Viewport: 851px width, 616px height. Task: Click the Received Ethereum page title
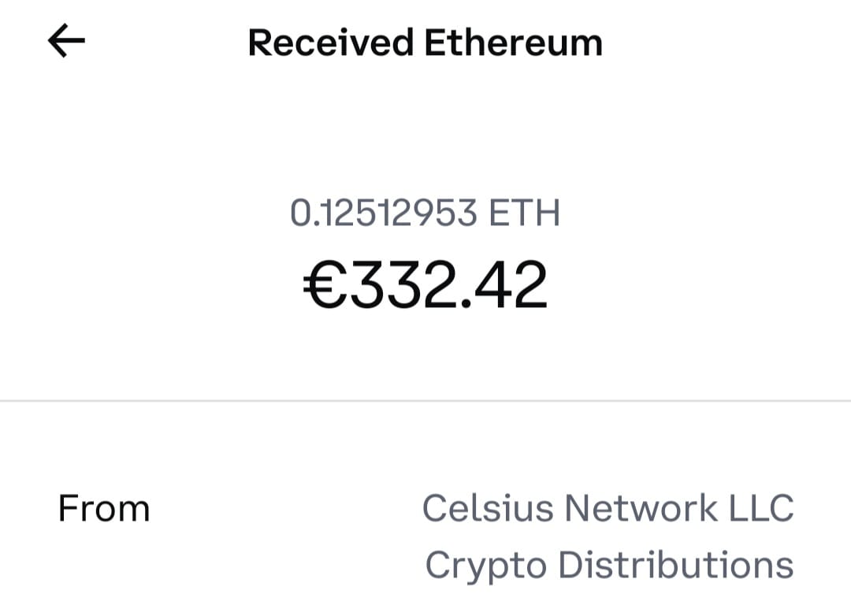click(x=425, y=43)
